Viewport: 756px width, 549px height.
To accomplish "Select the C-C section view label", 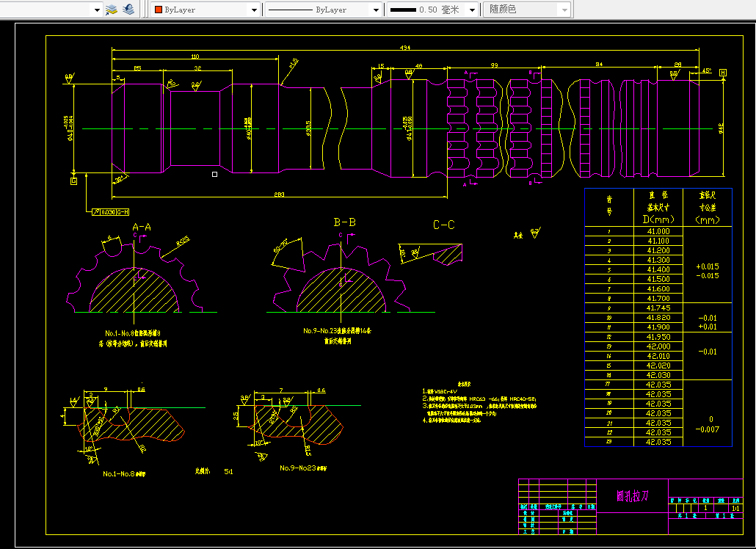I will 443,225.
